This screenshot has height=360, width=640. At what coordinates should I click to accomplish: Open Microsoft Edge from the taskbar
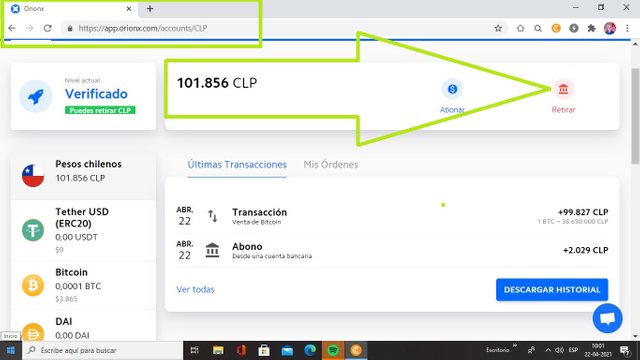pyautogui.click(x=310, y=350)
